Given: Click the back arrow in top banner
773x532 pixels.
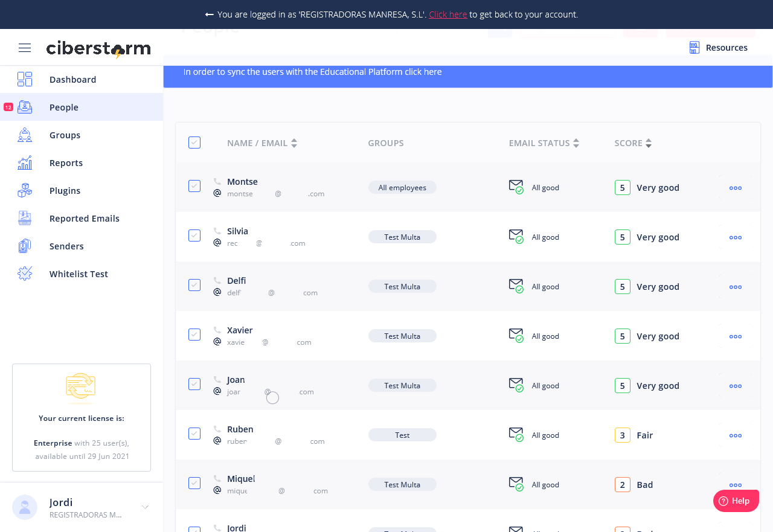Looking at the screenshot, I should tap(210, 14).
